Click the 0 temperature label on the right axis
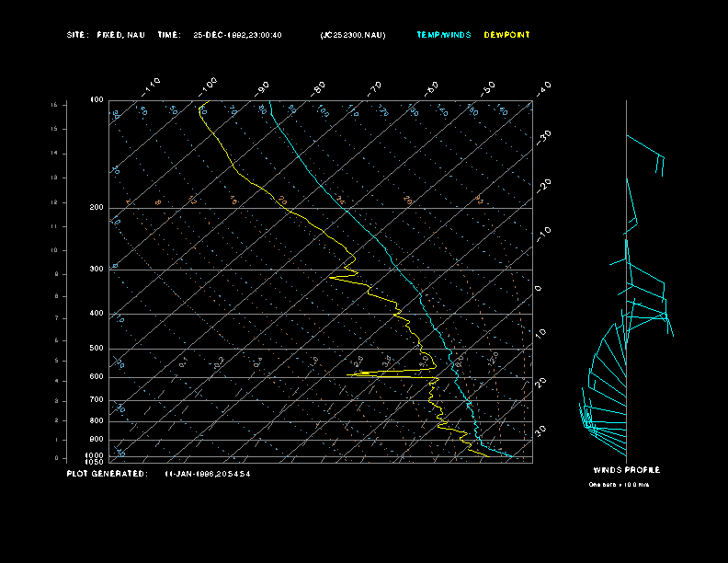The width and height of the screenshot is (728, 563). point(539,289)
